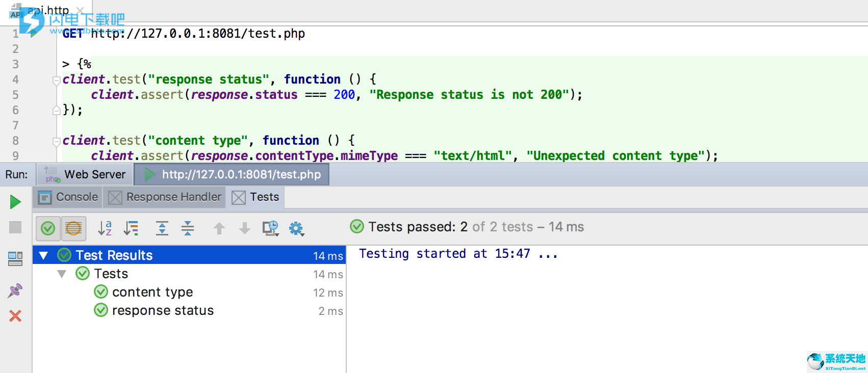Fold block end marker at line 6

point(57,110)
